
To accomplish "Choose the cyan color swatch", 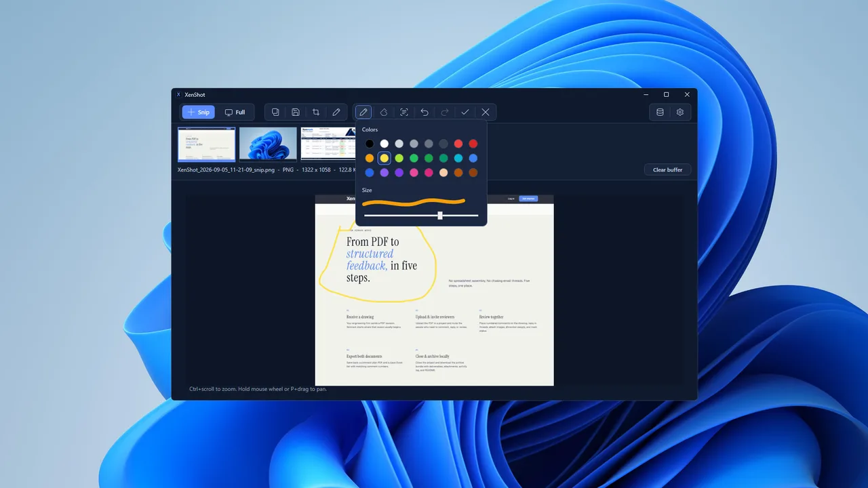I will click(x=458, y=158).
